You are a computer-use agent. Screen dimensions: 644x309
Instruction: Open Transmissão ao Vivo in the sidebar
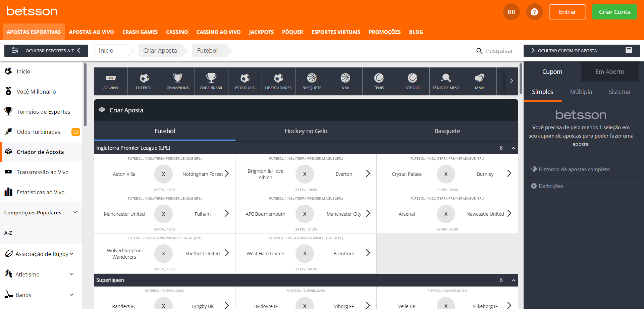(x=41, y=172)
